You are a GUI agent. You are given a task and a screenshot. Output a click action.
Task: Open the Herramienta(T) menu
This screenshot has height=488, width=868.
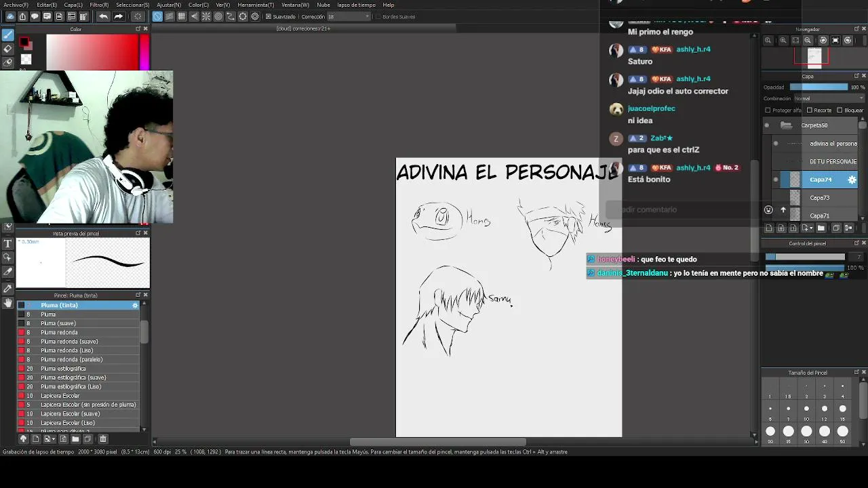(x=256, y=5)
